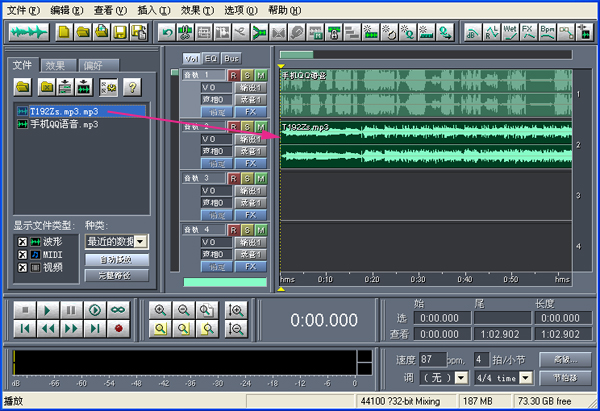Switch to the EQ track controls tab
The width and height of the screenshot is (600, 411).
[211, 59]
